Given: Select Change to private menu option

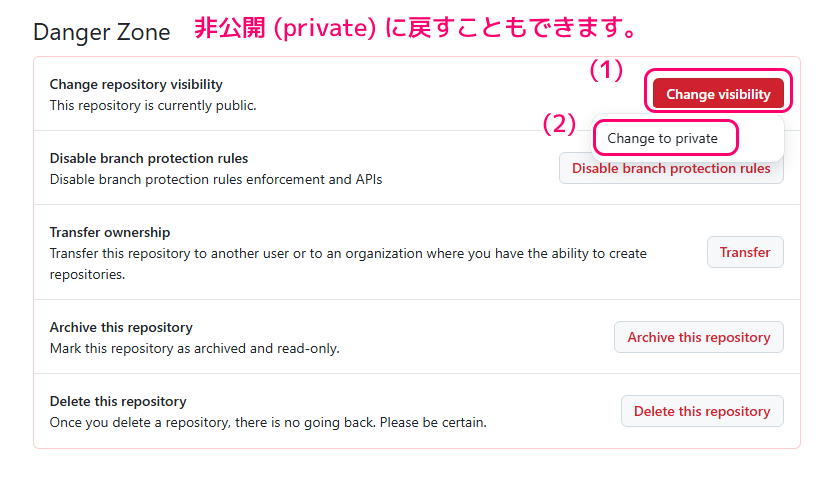Looking at the screenshot, I should coord(662,138).
